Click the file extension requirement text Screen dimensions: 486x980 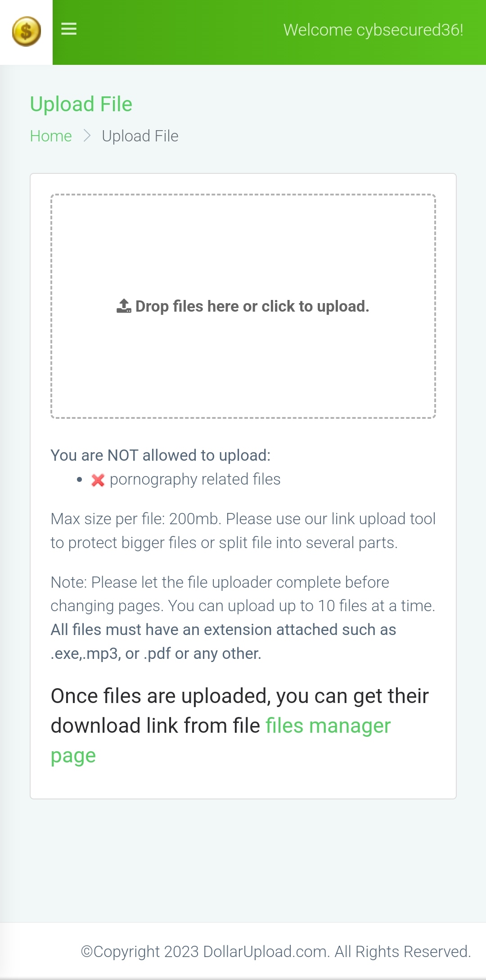pos(223,641)
